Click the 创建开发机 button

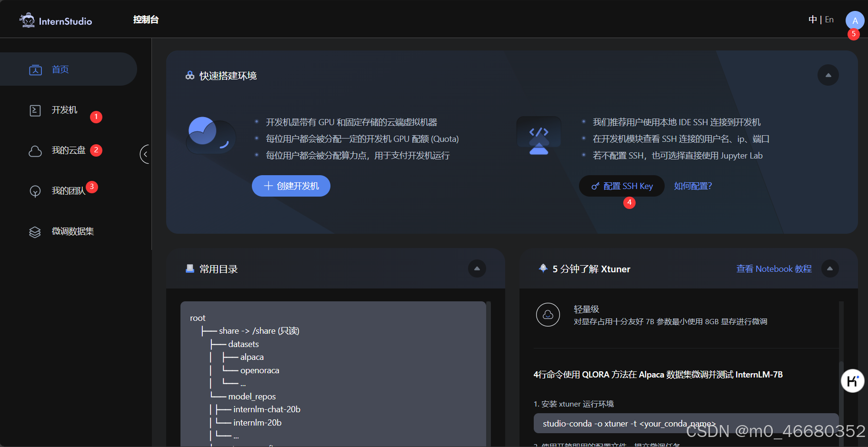click(x=291, y=186)
